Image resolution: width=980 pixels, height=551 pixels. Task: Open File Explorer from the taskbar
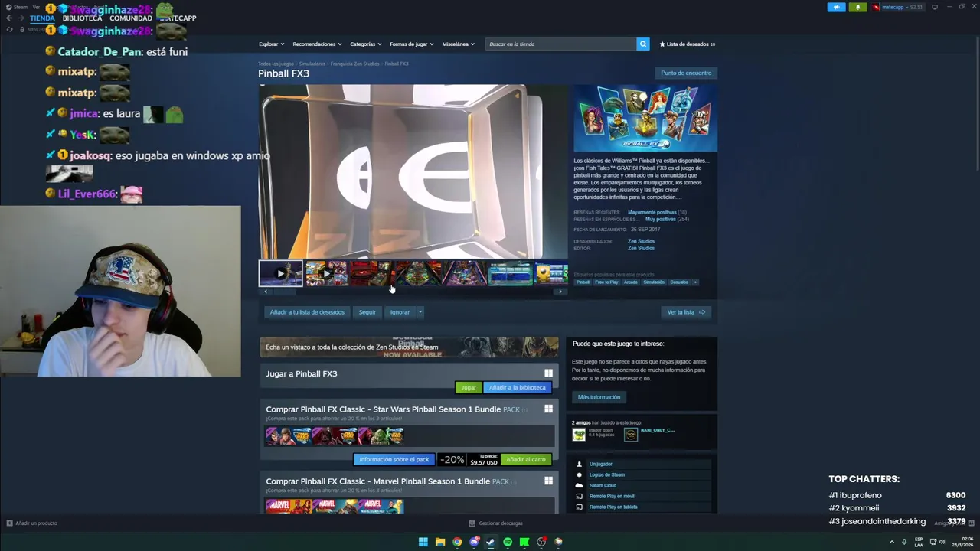(x=440, y=542)
